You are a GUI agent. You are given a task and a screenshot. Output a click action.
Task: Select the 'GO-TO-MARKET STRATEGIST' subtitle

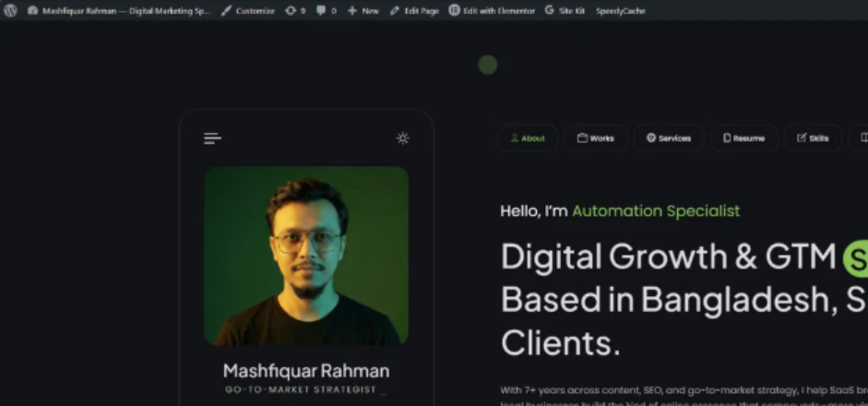(301, 389)
